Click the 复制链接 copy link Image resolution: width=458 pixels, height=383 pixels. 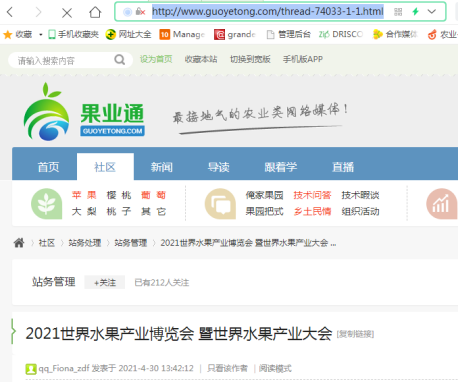pos(355,334)
